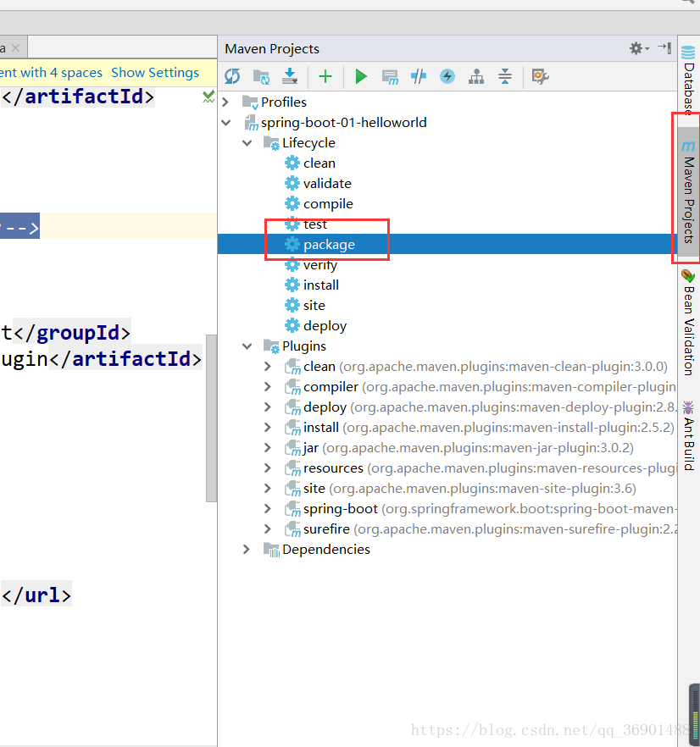Toggle offline mode icon
Screen dimensions: 700x747
click(419, 76)
